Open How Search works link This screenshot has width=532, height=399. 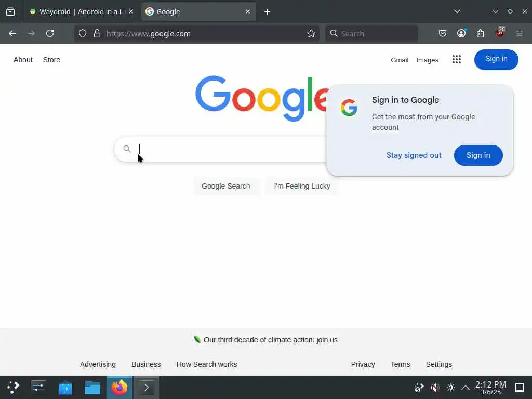[x=207, y=364]
